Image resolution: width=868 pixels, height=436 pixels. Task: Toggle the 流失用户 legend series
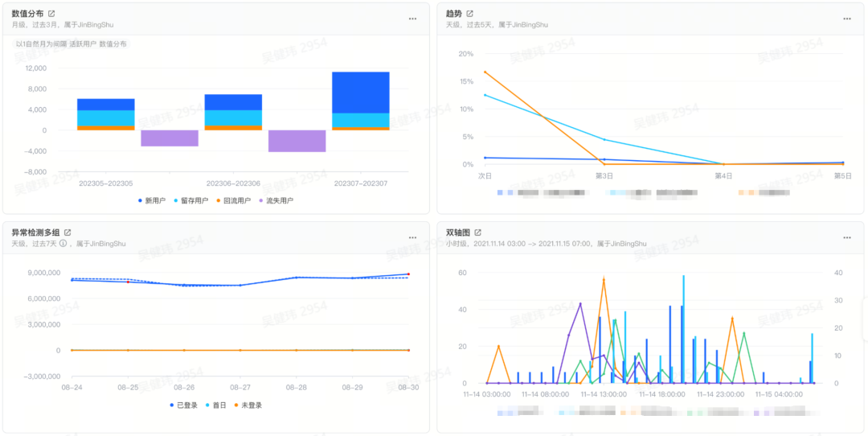276,200
